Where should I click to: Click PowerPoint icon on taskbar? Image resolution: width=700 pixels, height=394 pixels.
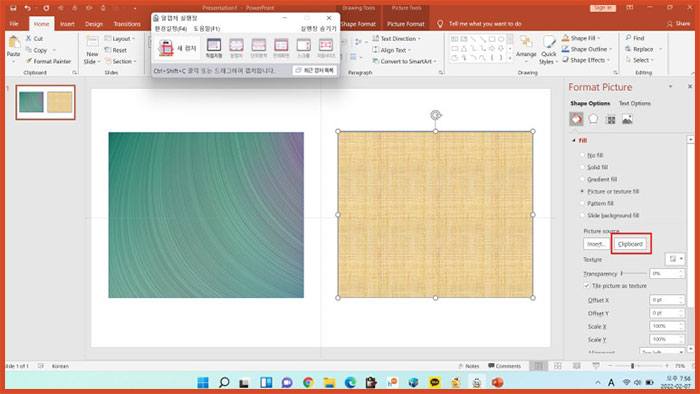pyautogui.click(x=497, y=382)
